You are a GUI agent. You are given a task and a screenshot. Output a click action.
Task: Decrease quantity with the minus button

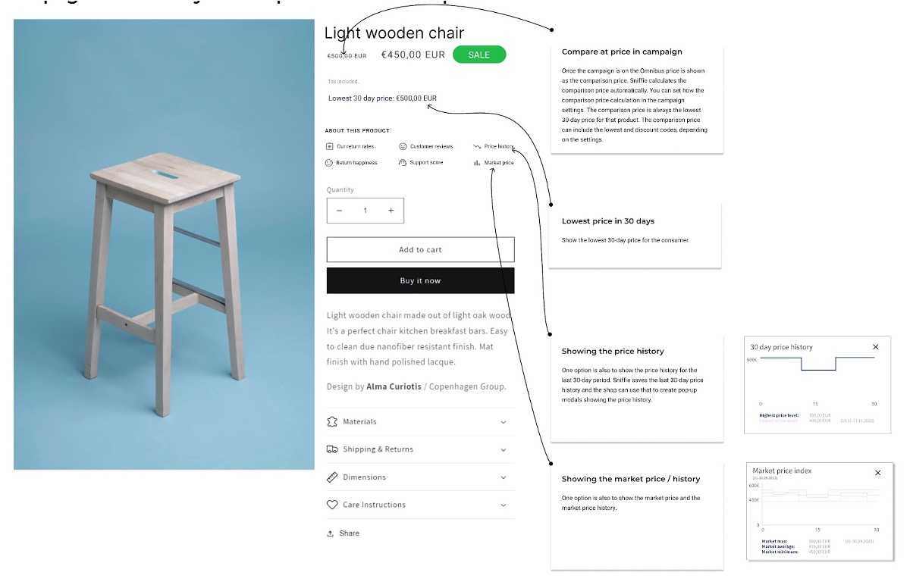pyautogui.click(x=340, y=211)
